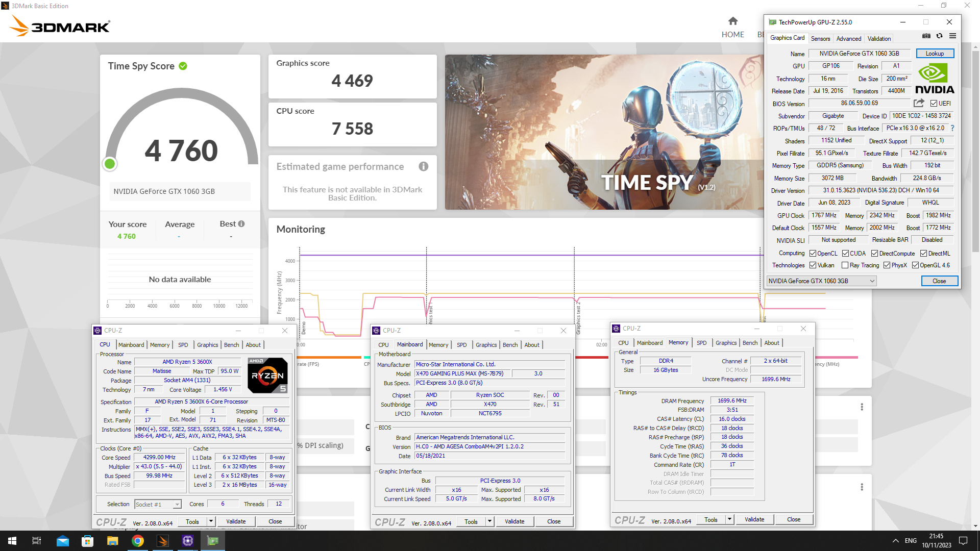Screen dimensions: 980x551
Task: Click the GPU-Z taskbar icon
Action: (x=213, y=541)
